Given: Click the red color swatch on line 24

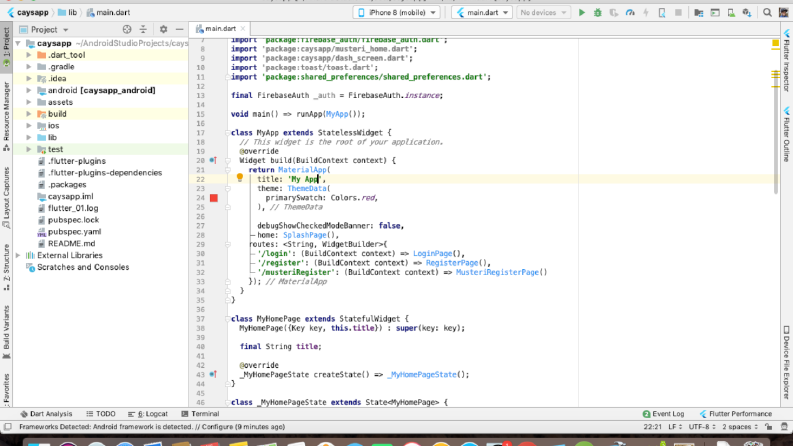Looking at the screenshot, I should coord(214,198).
